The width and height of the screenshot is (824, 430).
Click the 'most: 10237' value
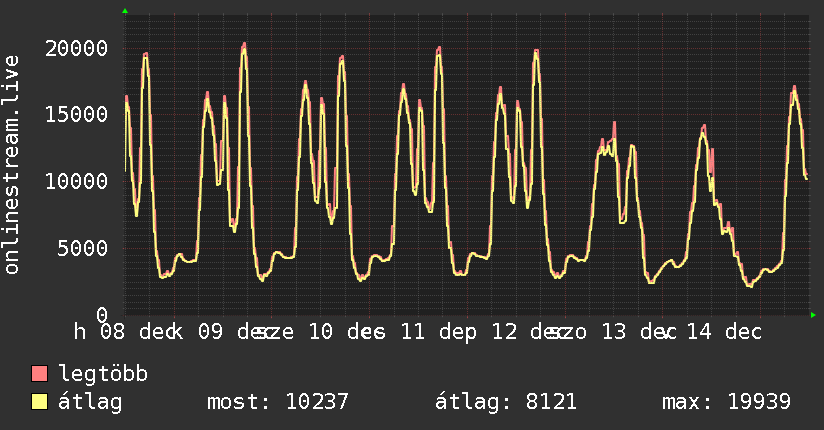point(277,402)
